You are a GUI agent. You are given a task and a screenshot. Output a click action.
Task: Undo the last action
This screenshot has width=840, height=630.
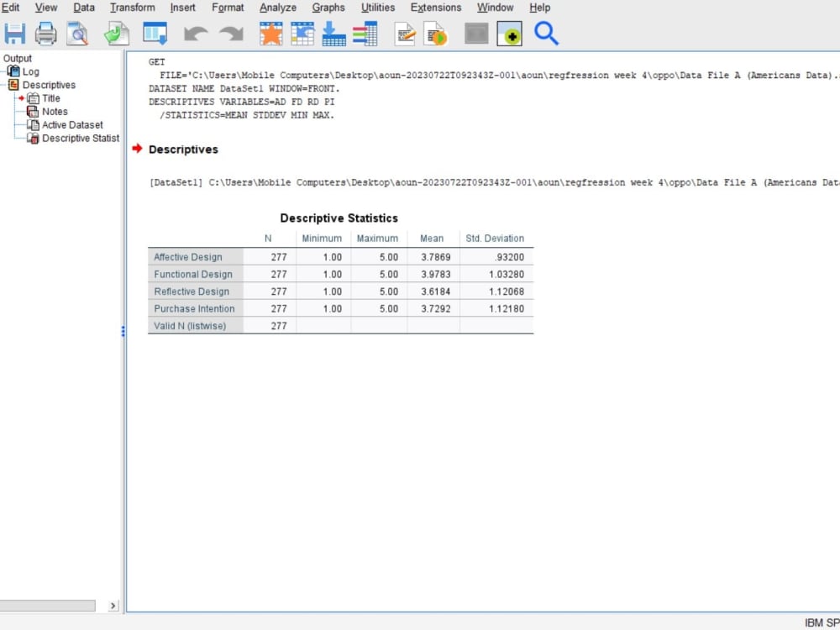pos(194,34)
